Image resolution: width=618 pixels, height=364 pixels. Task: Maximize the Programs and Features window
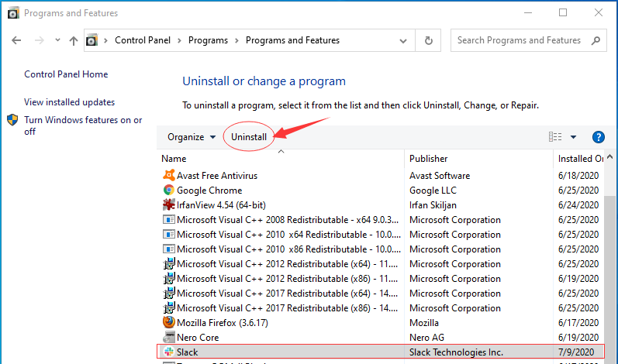(x=563, y=12)
